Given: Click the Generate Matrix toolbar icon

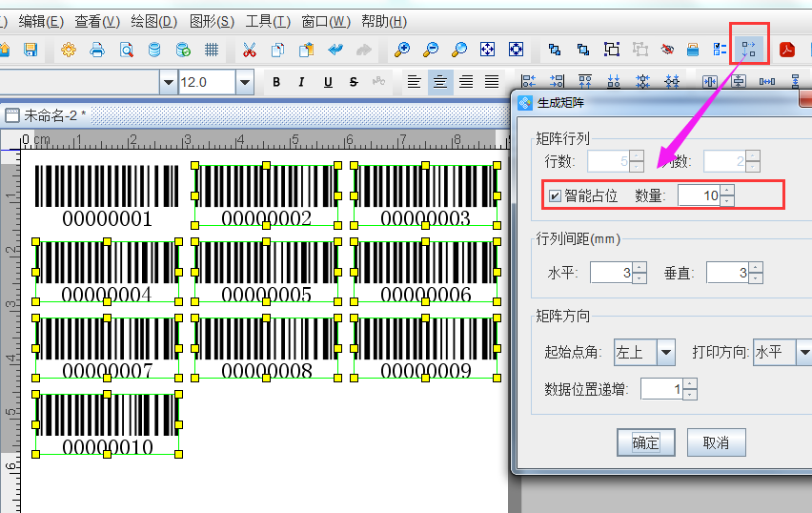Looking at the screenshot, I should pos(749,49).
